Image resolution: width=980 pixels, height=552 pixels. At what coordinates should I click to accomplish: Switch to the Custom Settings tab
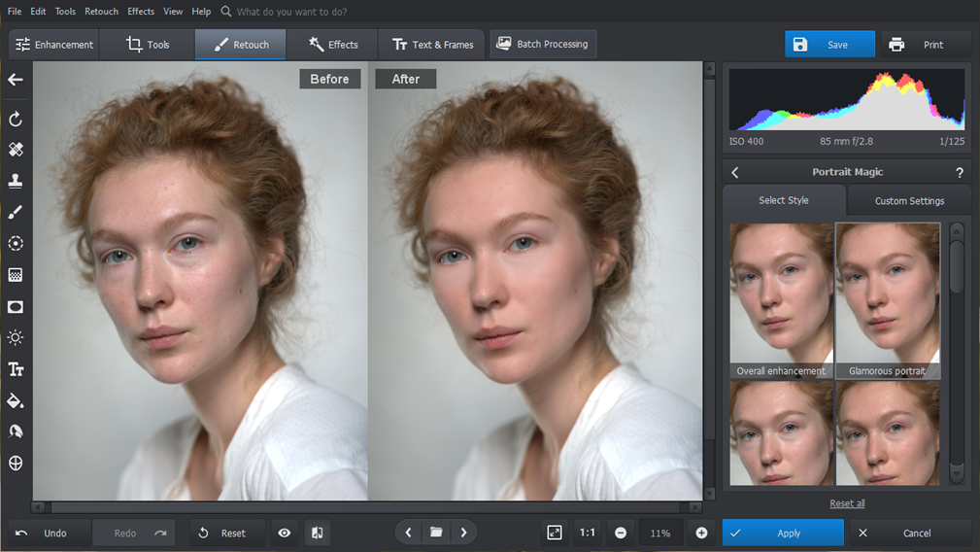click(909, 200)
